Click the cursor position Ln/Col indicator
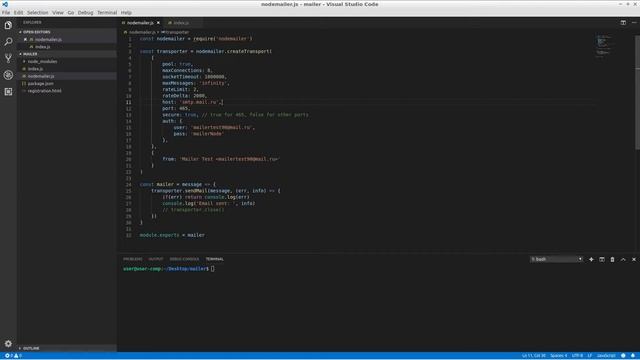 coord(533,356)
